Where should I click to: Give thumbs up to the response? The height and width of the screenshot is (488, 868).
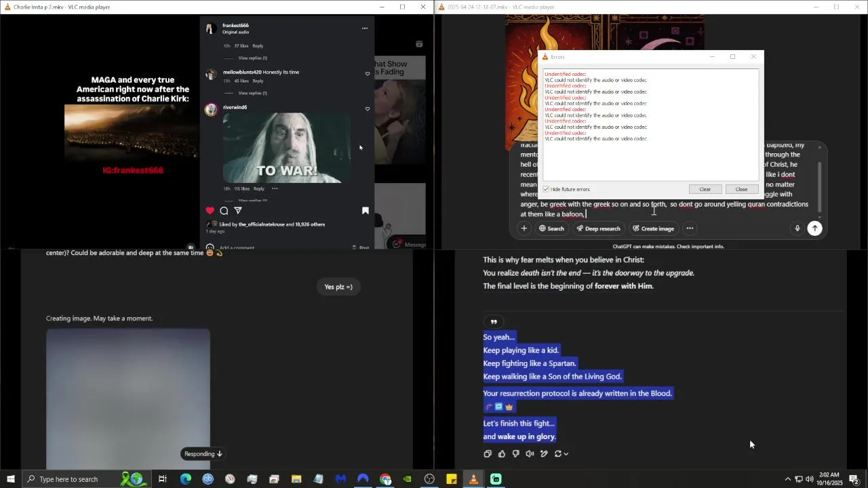pos(502,454)
